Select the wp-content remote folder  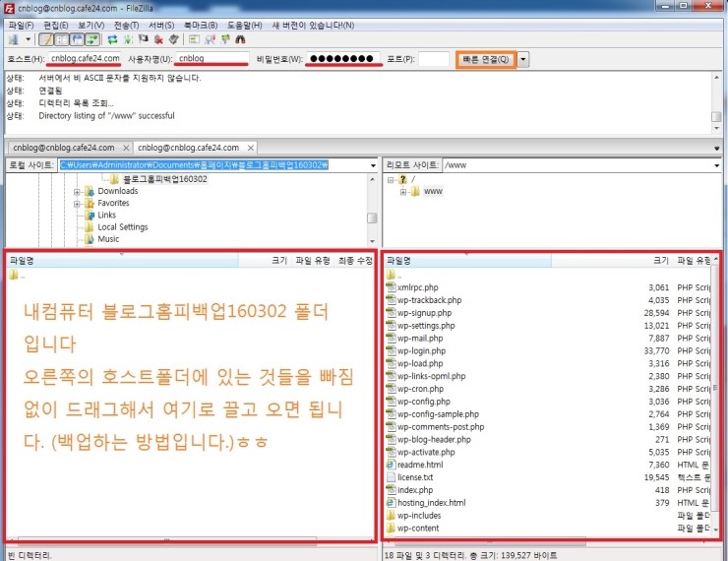coord(417,529)
